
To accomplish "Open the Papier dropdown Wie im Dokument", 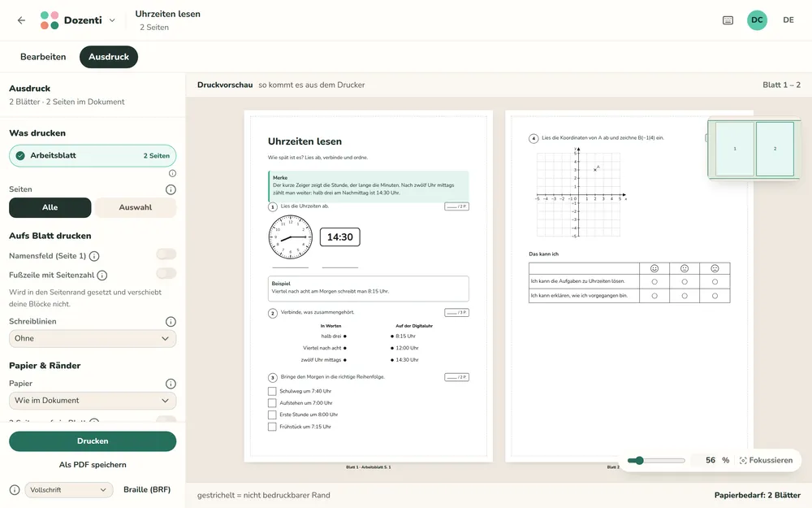I will pos(93,401).
